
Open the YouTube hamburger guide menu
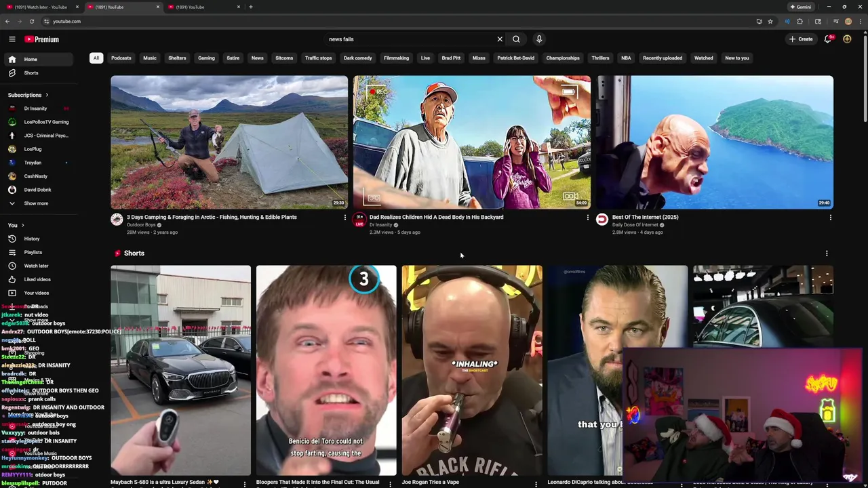click(12, 39)
